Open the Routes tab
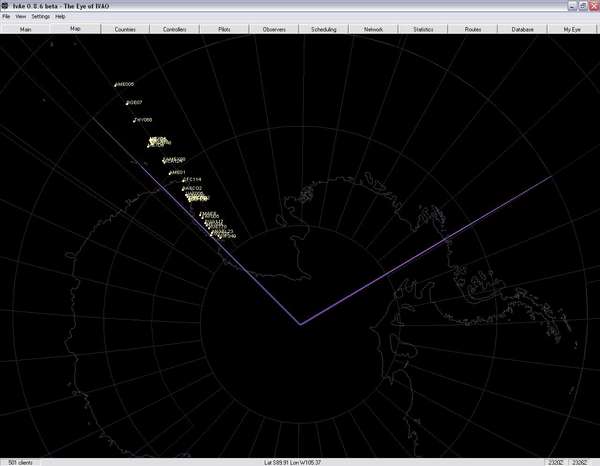Screen dimensions: 600x466 473,30
